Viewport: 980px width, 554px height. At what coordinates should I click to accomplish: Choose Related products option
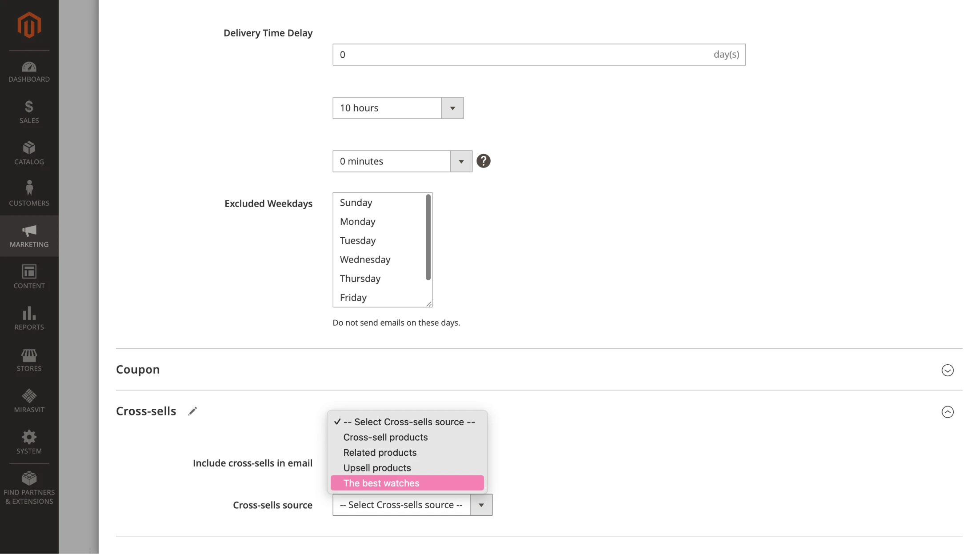click(380, 453)
